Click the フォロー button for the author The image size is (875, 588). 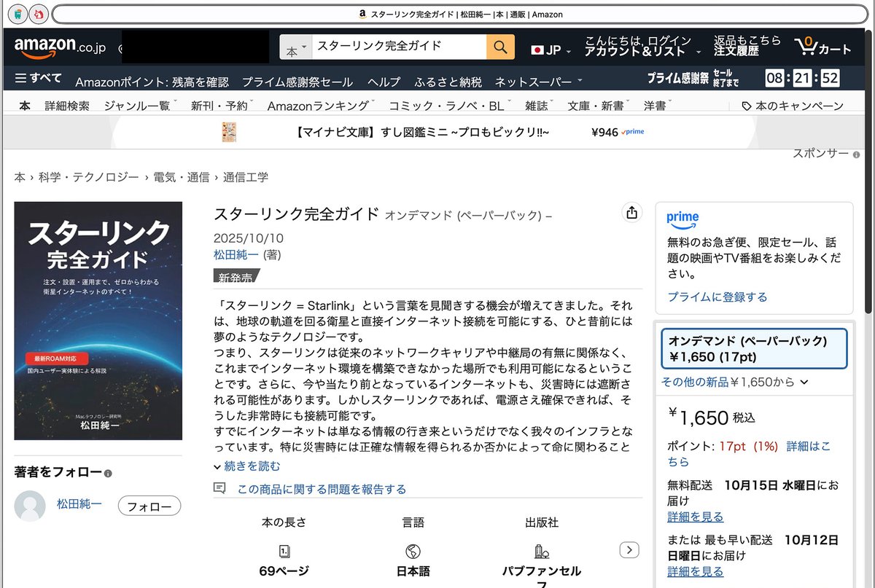(x=149, y=506)
